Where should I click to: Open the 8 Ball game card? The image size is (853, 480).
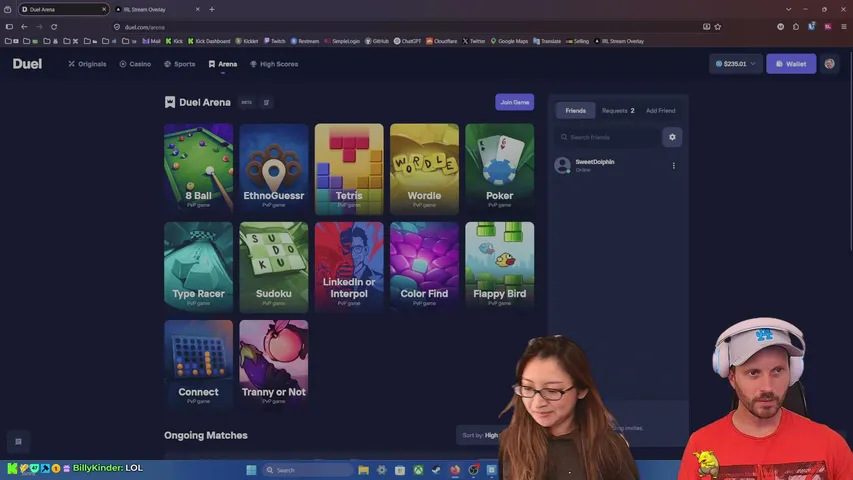click(199, 169)
